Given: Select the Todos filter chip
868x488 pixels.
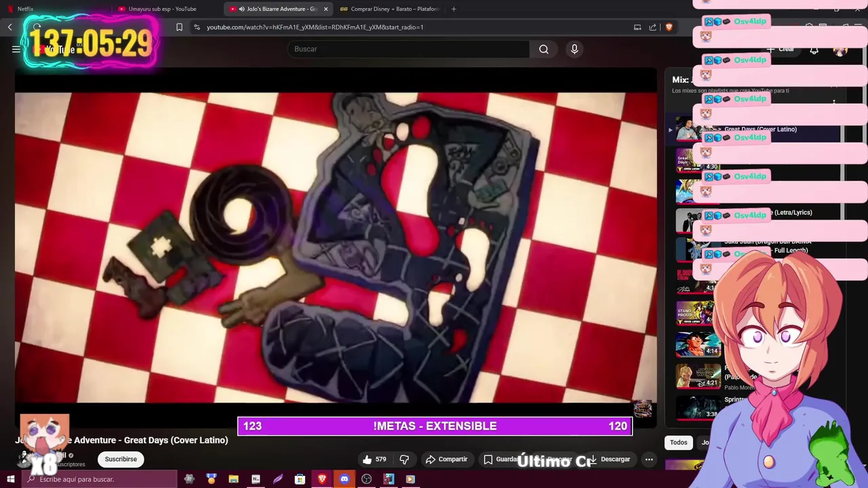Looking at the screenshot, I should pyautogui.click(x=679, y=443).
